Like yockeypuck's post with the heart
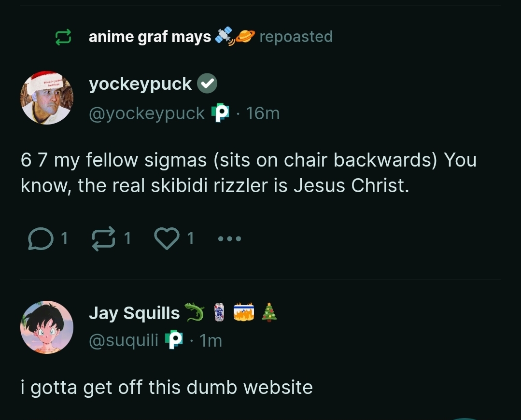 tap(167, 238)
